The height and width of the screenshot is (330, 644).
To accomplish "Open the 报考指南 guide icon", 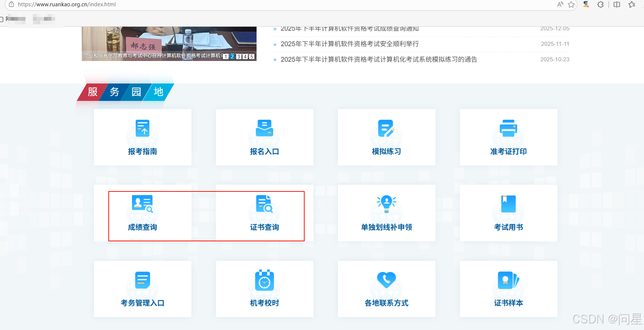I will [x=142, y=128].
